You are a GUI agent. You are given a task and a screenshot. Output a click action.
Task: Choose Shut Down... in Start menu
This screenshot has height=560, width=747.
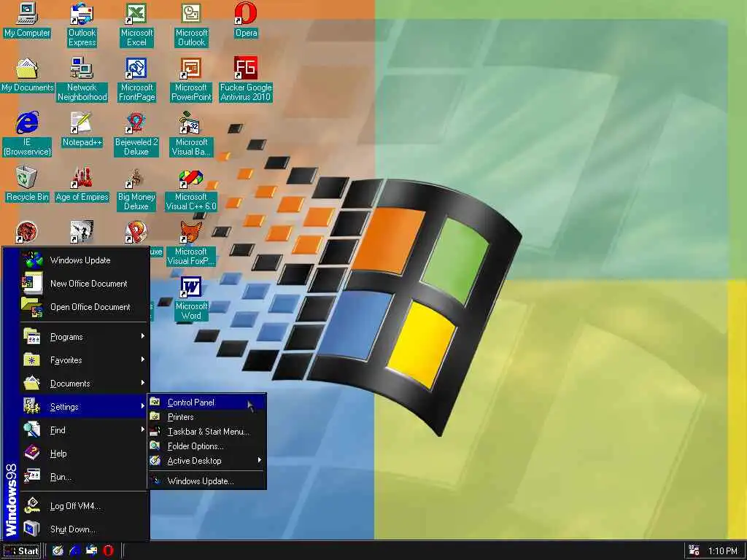click(85, 529)
